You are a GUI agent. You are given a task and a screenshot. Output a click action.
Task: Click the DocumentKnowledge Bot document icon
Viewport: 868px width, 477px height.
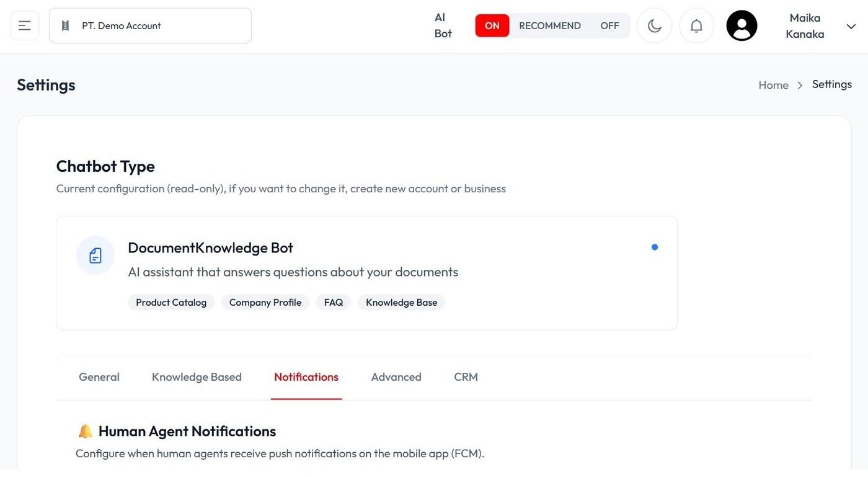tap(95, 255)
